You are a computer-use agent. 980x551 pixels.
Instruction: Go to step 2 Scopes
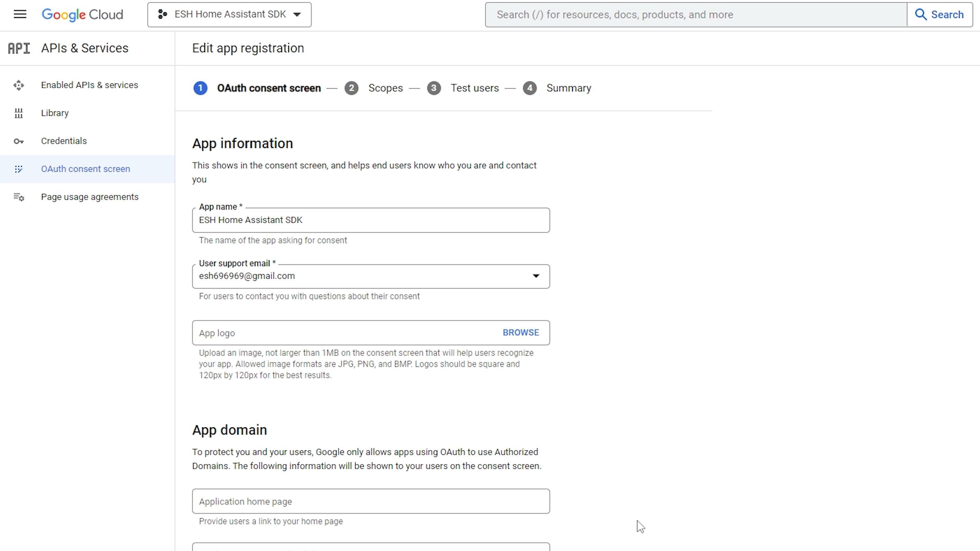385,88
